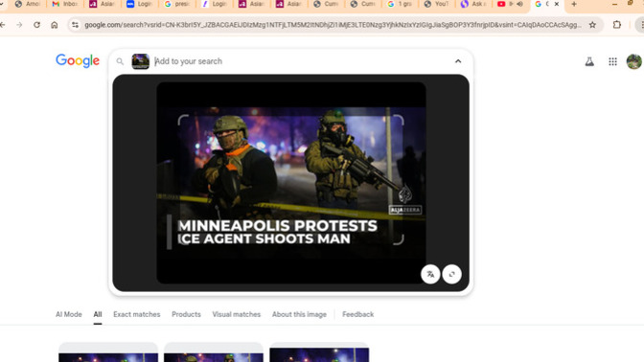Viewport: 644px width, 362px height.
Task: Click the browser forward arrow
Action: coord(19,25)
